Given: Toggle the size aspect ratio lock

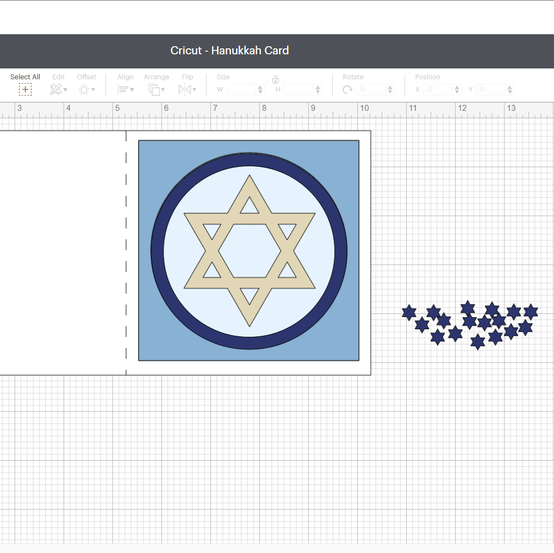Looking at the screenshot, I should [275, 80].
